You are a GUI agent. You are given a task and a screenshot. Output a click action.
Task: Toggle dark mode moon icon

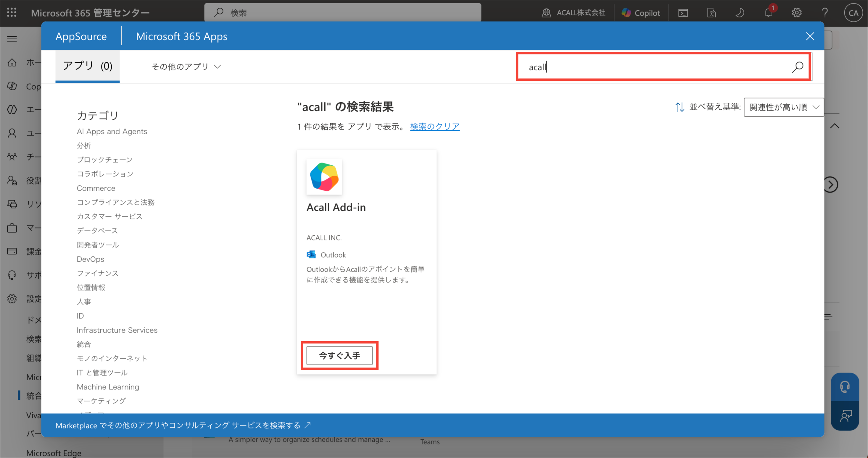click(740, 13)
